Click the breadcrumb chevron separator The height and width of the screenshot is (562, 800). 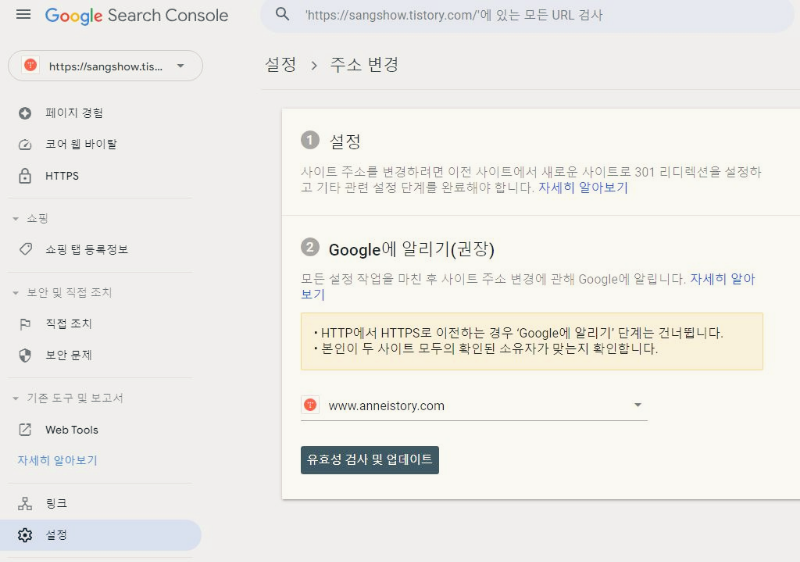point(314,65)
